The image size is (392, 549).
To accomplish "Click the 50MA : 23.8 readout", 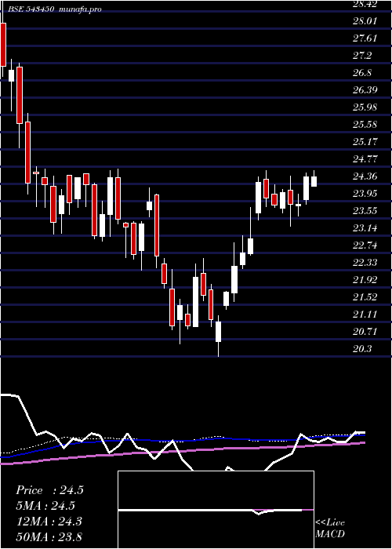I will [49, 536].
